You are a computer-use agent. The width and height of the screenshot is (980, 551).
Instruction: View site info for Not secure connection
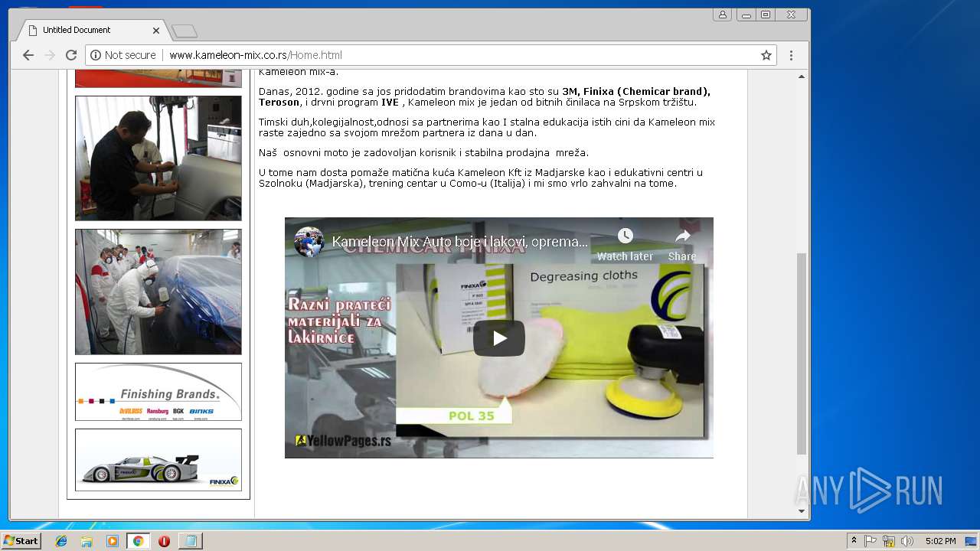[x=123, y=55]
